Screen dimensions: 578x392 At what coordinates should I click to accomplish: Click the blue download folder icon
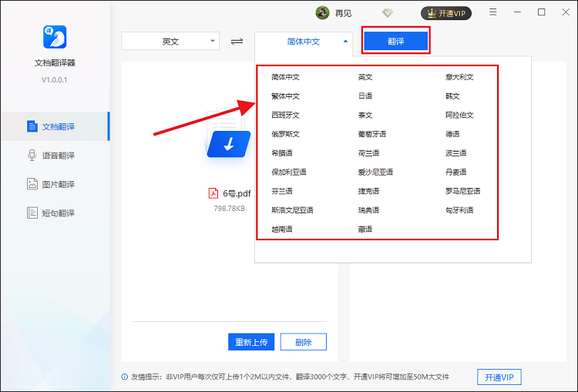[229, 142]
